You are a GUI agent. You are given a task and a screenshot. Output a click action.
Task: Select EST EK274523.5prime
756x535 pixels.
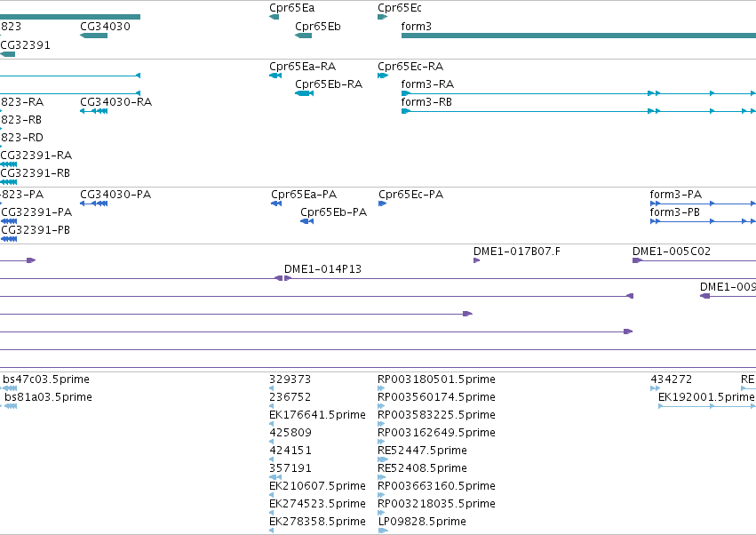click(x=317, y=504)
